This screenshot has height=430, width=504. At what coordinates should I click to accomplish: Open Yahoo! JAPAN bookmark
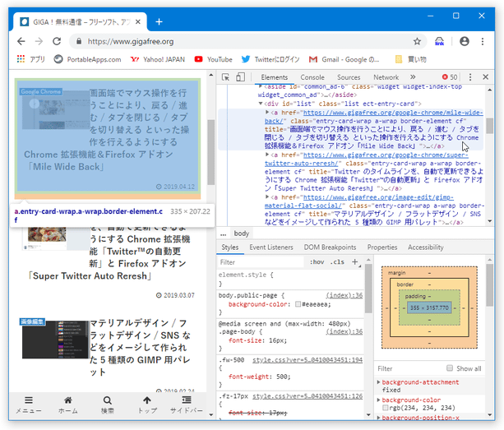click(158, 59)
